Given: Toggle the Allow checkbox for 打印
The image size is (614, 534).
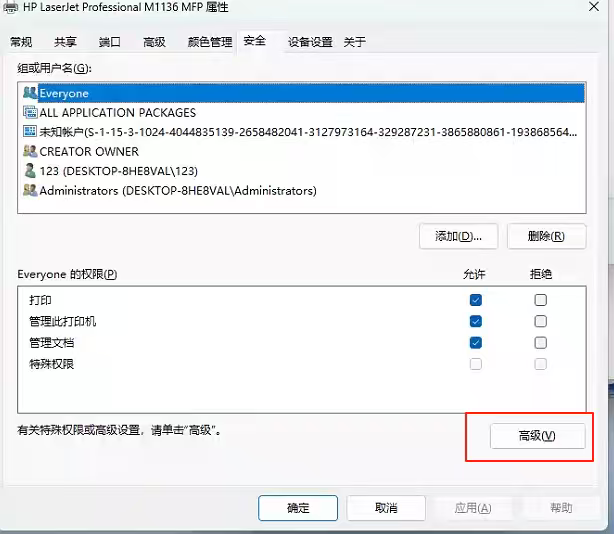Looking at the screenshot, I should coord(476,300).
